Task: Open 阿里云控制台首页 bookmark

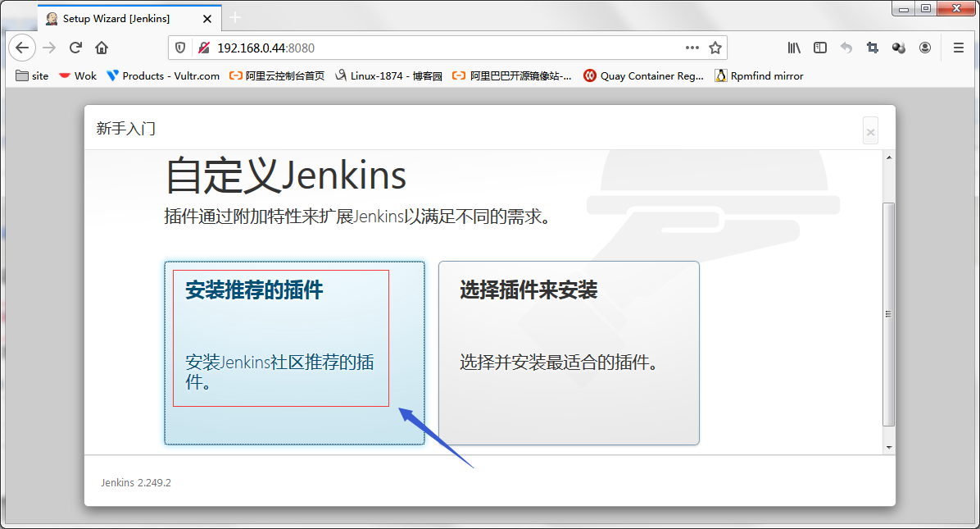Action: [277, 75]
